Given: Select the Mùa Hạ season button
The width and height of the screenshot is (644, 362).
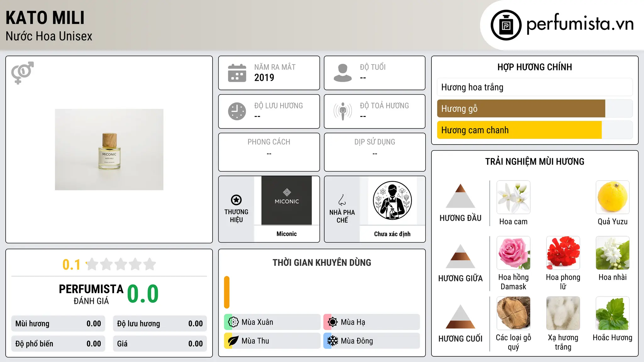Looking at the screenshot, I should click(372, 322).
